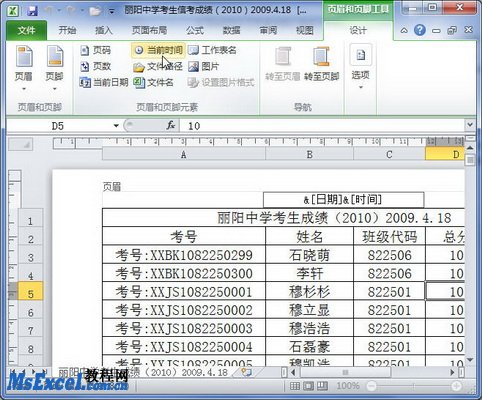The width and height of the screenshot is (482, 400).
Task: Select column A header
Action: [184, 154]
